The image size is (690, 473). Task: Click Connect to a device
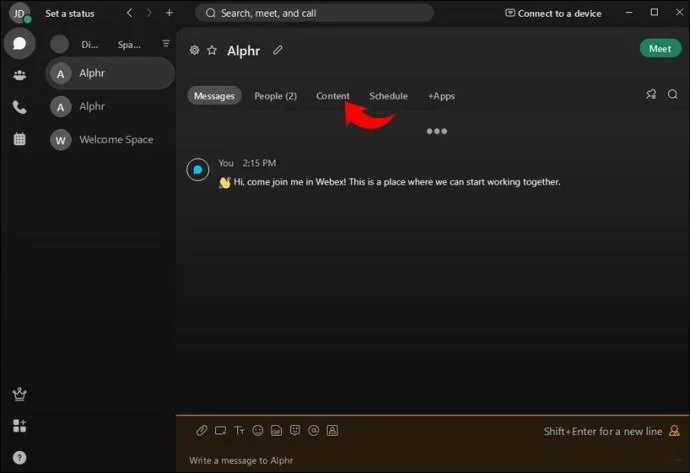[553, 14]
